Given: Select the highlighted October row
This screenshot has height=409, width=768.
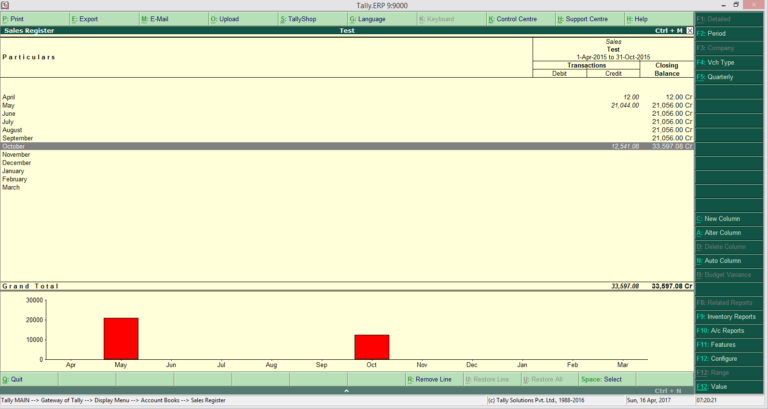Looking at the screenshot, I should click(300, 147).
